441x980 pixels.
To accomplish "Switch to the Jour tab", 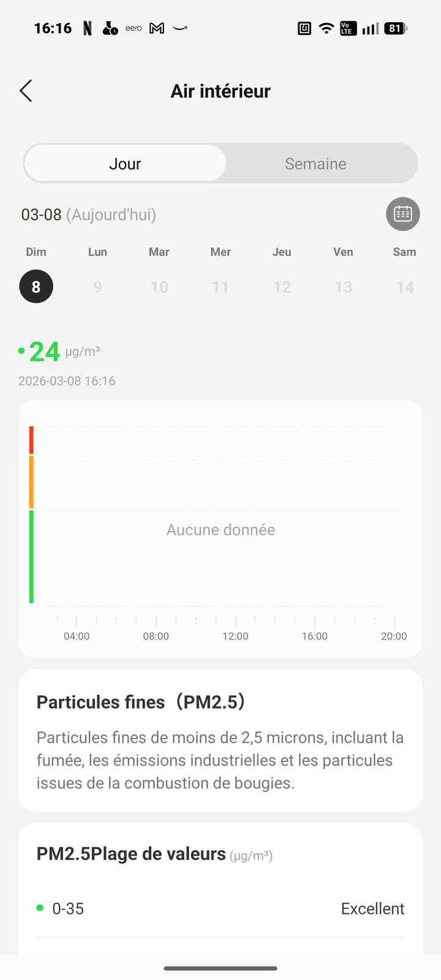I will [125, 164].
